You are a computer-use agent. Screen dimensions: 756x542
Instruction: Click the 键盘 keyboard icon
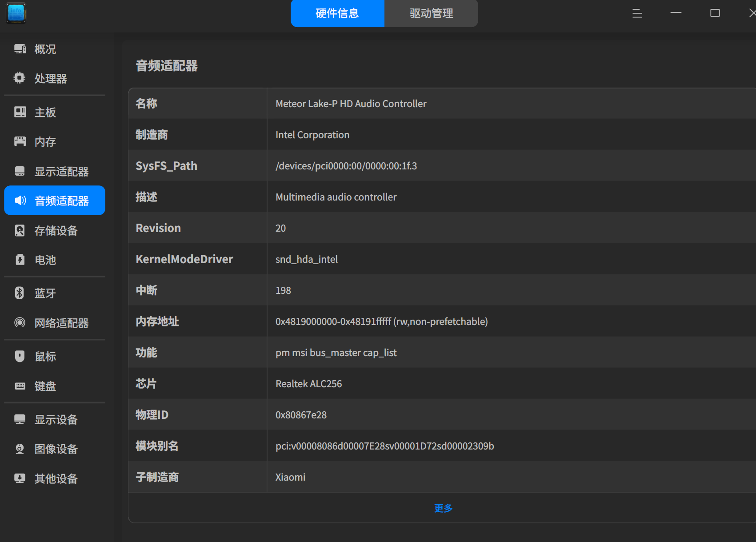pyautogui.click(x=20, y=386)
